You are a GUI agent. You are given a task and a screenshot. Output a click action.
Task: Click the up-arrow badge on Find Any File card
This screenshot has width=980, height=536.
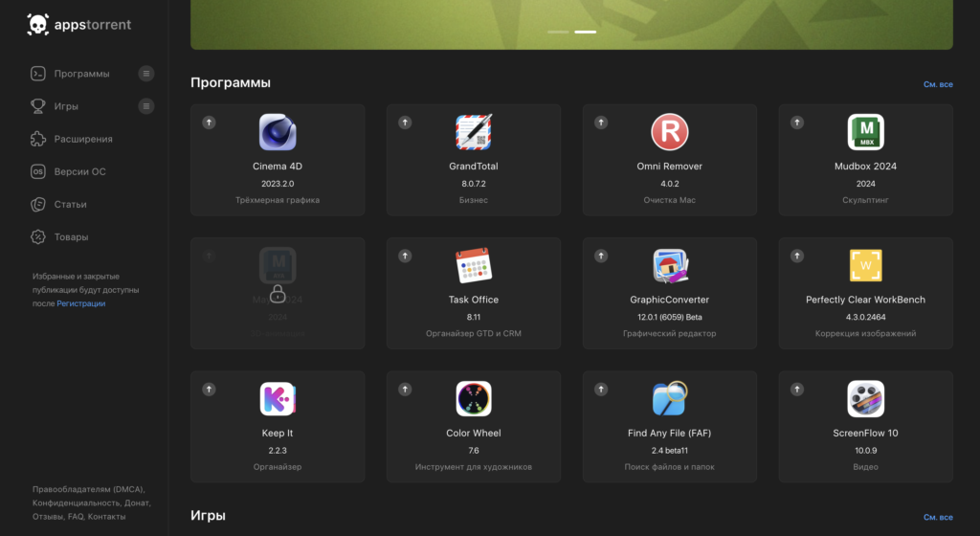point(601,390)
